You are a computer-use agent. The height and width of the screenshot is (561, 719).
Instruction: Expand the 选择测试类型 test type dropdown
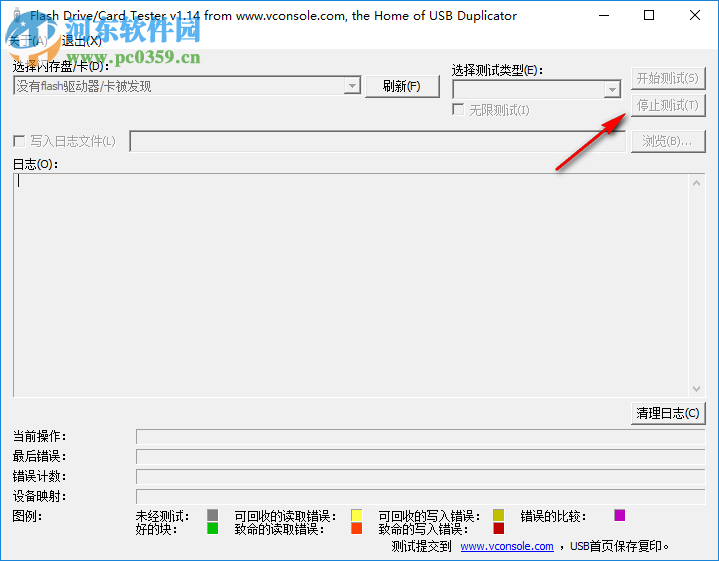click(x=612, y=89)
